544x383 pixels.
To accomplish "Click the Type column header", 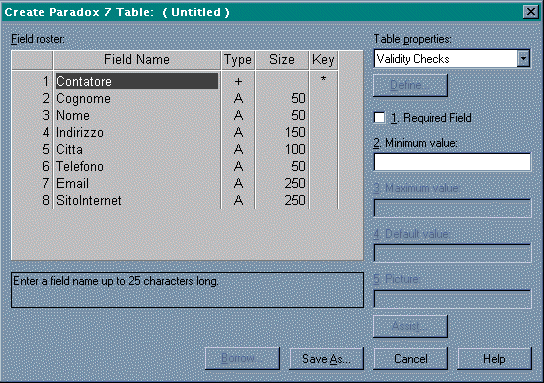I will point(238,60).
